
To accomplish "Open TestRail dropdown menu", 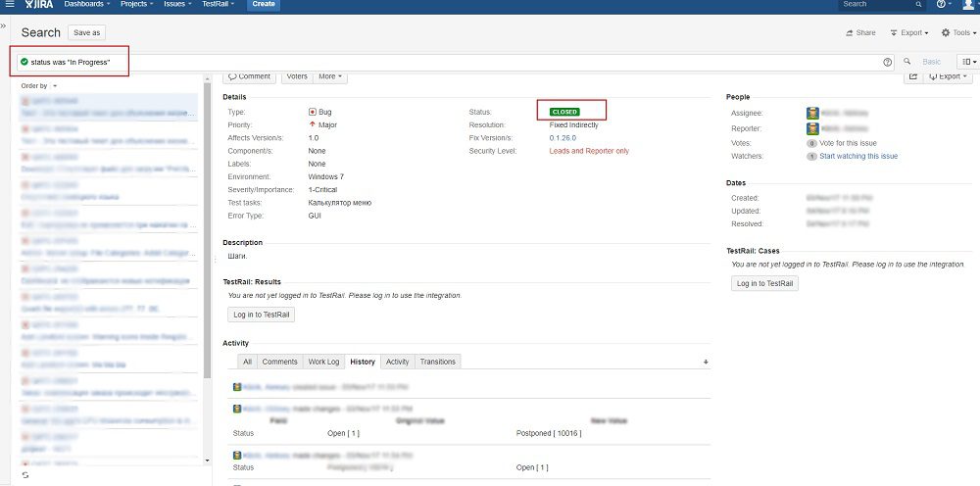I will (219, 4).
